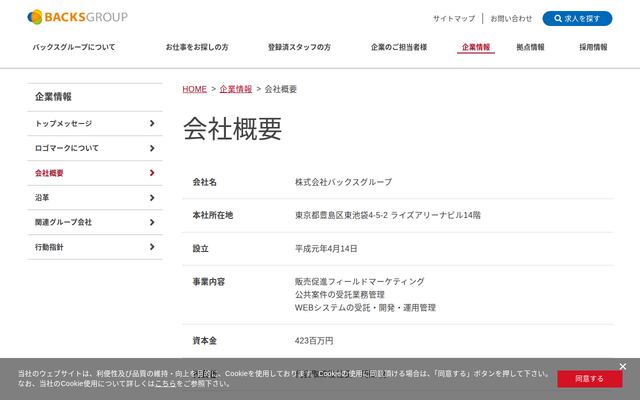Click the 資本金 row label
This screenshot has width=640, height=400.
click(x=204, y=341)
